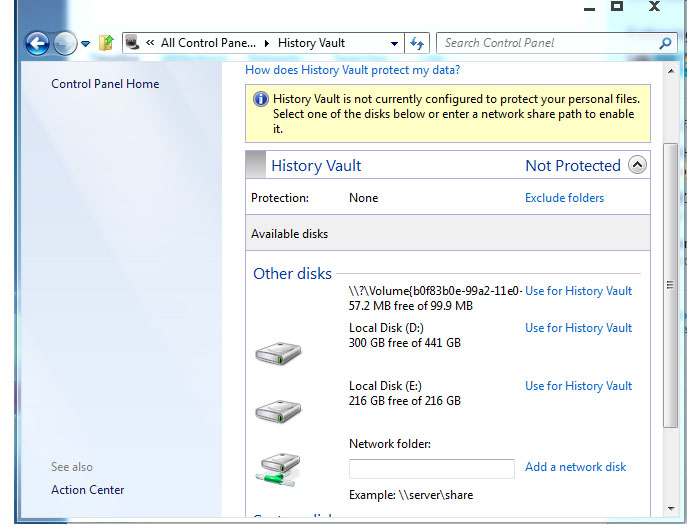Click the blue info icon in banner
The width and height of the screenshot is (698, 532).
pos(260,99)
